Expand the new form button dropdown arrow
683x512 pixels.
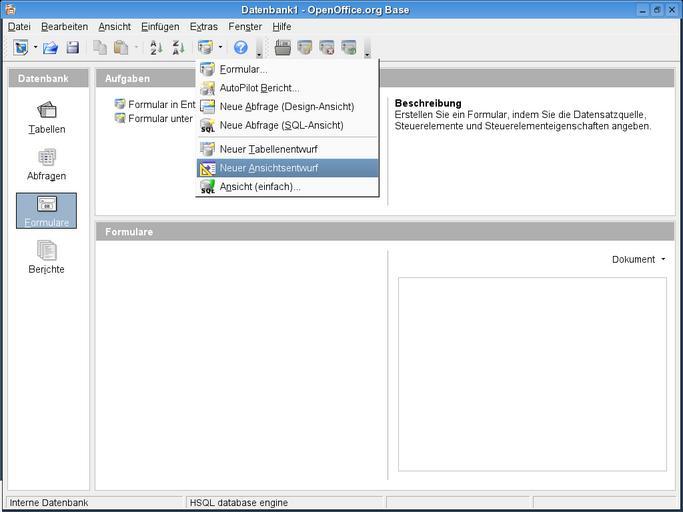pyautogui.click(x=220, y=47)
